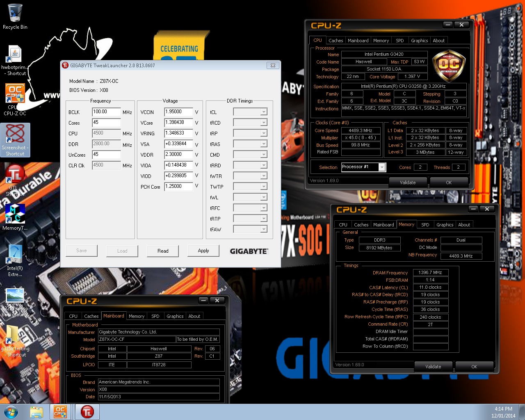The image size is (525, 420).
Task: Expand the tRAS timing dropdown
Action: click(264, 144)
